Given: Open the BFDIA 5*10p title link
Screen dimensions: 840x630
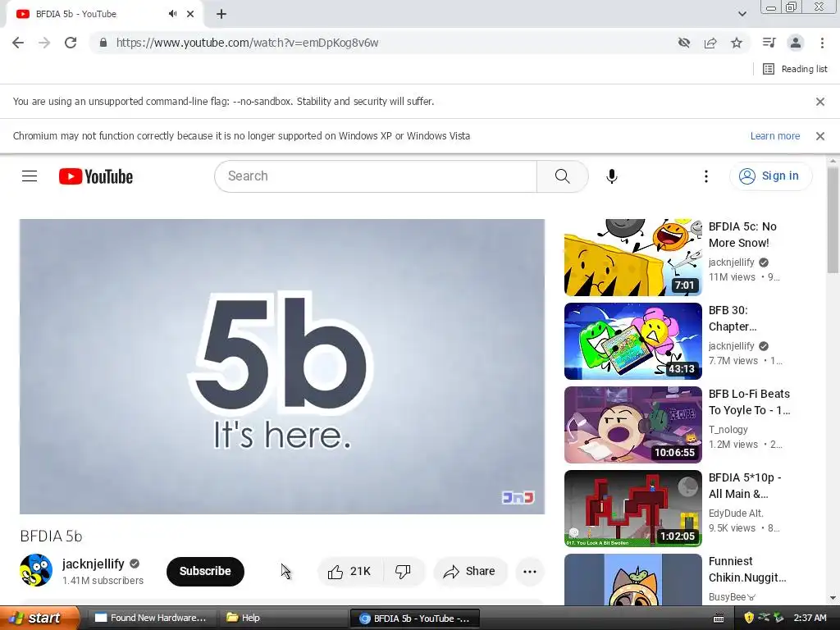Looking at the screenshot, I should [745, 486].
